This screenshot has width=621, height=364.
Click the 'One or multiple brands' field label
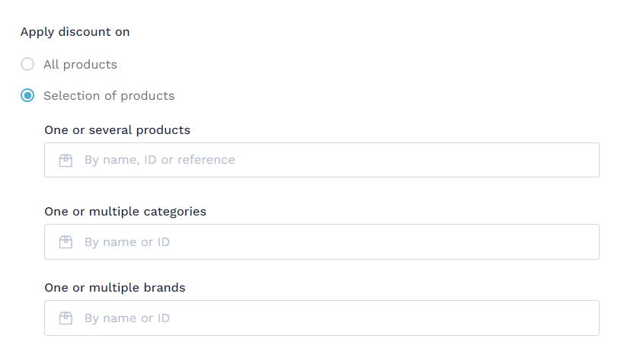point(115,288)
